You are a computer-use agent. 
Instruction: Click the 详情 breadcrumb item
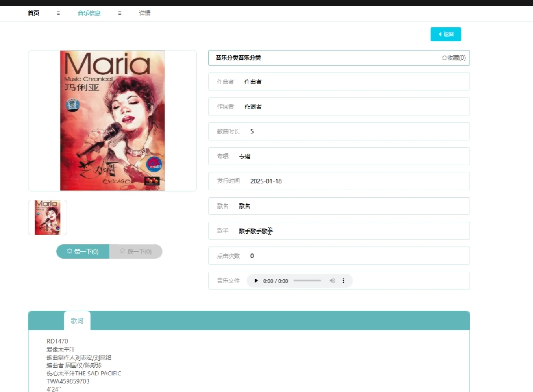[x=144, y=13]
